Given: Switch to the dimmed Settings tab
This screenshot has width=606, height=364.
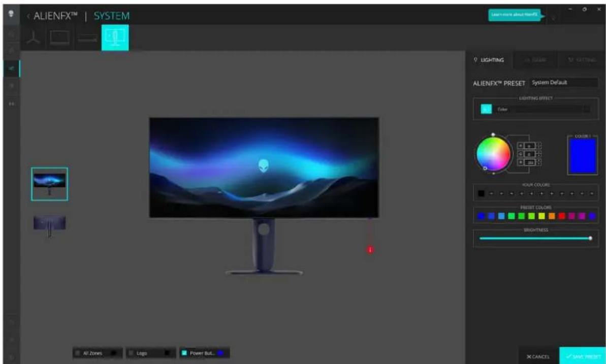Looking at the screenshot, I should (582, 60).
